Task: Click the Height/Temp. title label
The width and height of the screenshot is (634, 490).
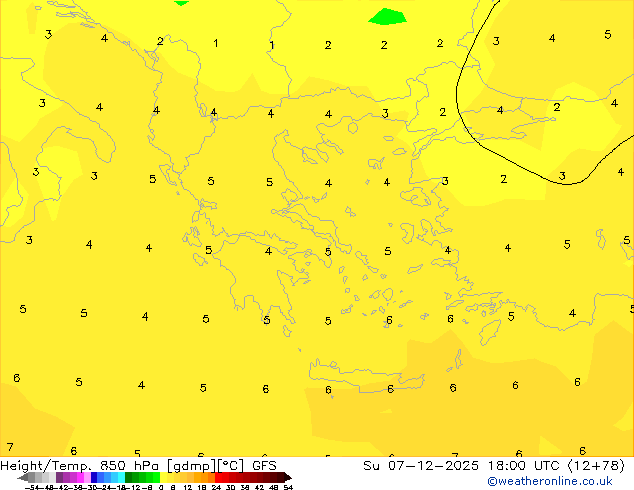Action: [x=48, y=465]
